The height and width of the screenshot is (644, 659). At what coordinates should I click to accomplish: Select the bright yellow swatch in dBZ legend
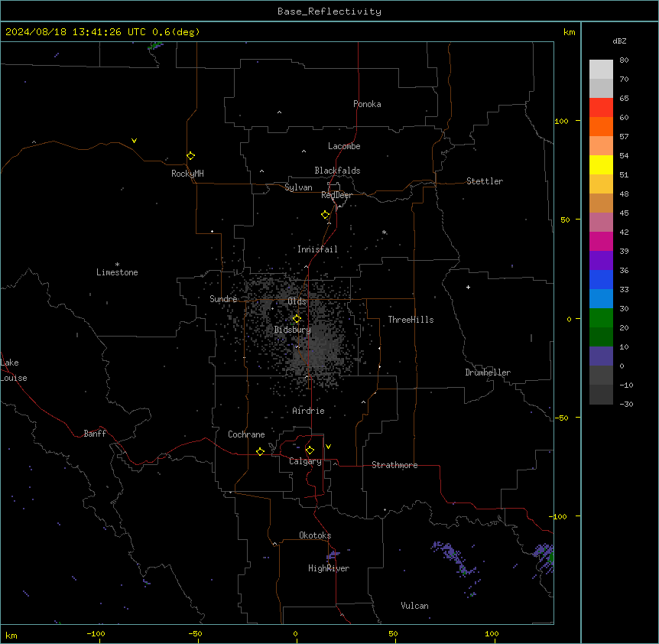(601, 164)
